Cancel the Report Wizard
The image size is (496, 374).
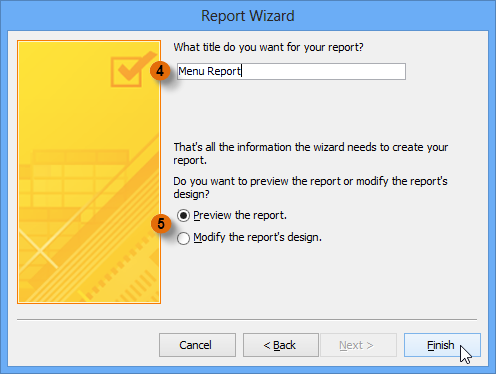click(x=197, y=345)
